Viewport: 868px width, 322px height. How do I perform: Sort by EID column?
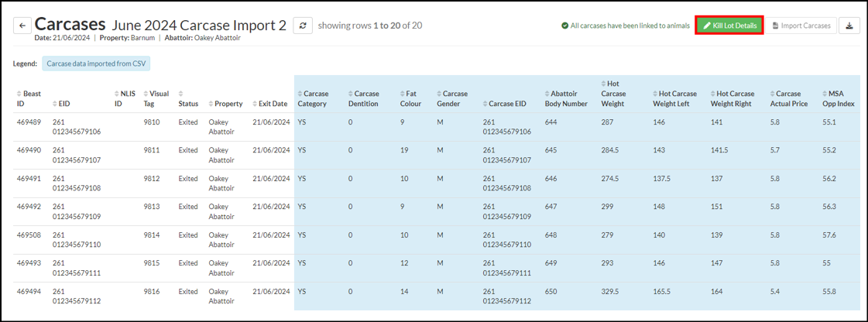click(x=61, y=104)
